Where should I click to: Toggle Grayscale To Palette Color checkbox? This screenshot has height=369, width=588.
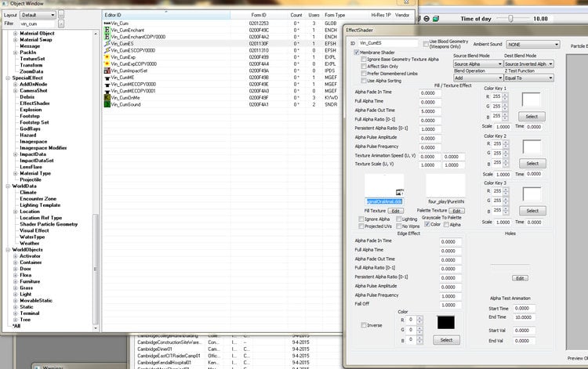426,224
